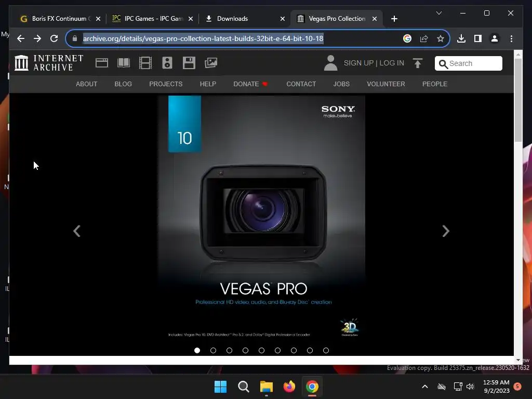Open JOBS link
The image size is (532, 399).
[x=341, y=84]
